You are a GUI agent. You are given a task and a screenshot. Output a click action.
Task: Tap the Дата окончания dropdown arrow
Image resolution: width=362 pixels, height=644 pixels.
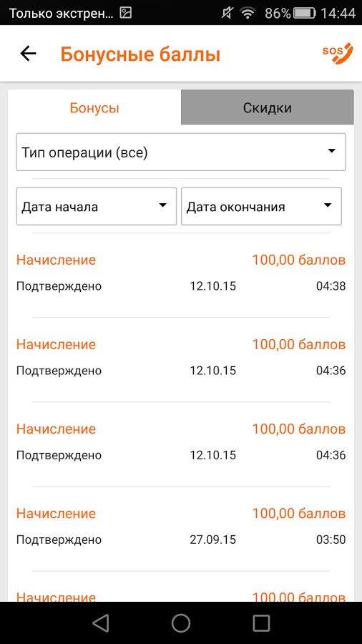point(327,205)
